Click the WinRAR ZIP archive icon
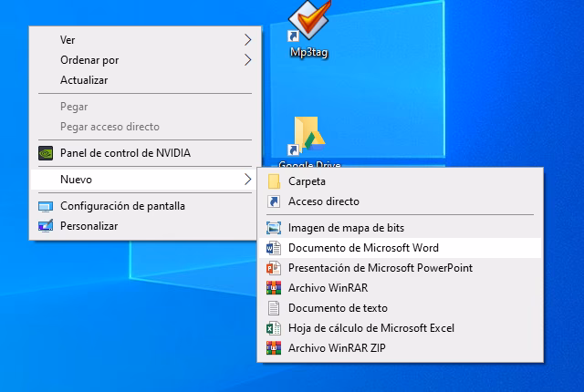The width and height of the screenshot is (584, 392). 274,348
